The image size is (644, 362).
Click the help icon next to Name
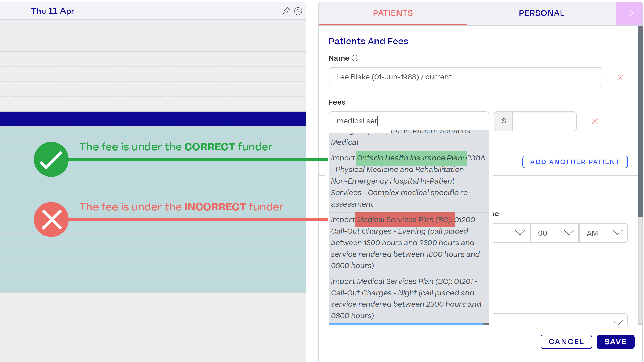(355, 58)
